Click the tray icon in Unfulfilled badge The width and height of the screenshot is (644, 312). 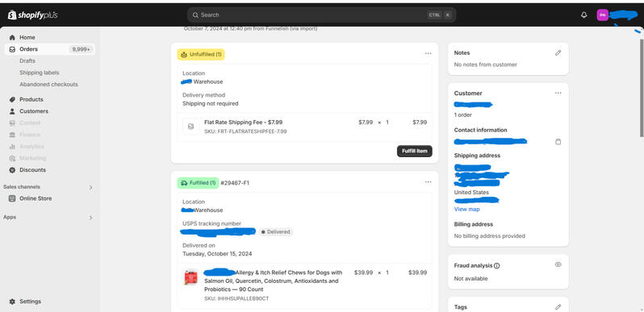[x=184, y=54]
